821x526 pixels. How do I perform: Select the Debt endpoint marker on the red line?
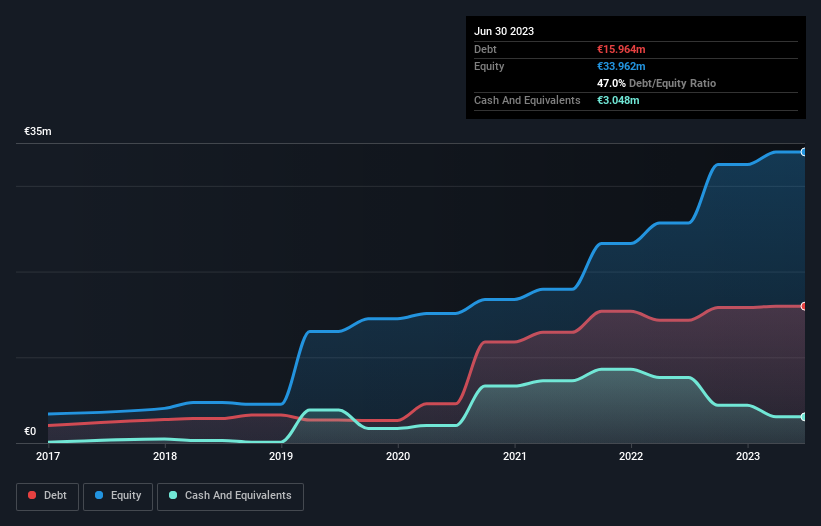pyautogui.click(x=804, y=306)
